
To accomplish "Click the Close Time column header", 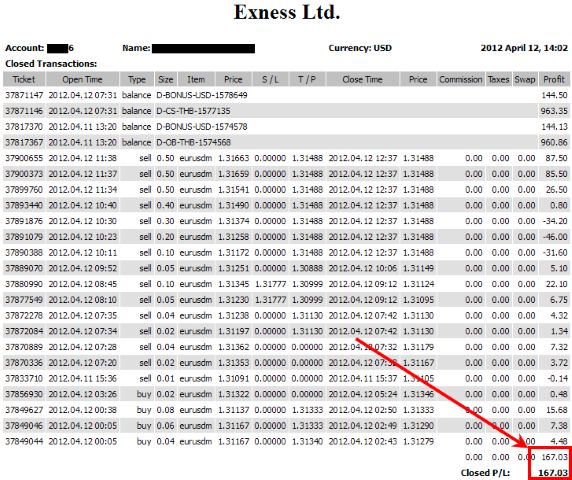I will (363, 79).
